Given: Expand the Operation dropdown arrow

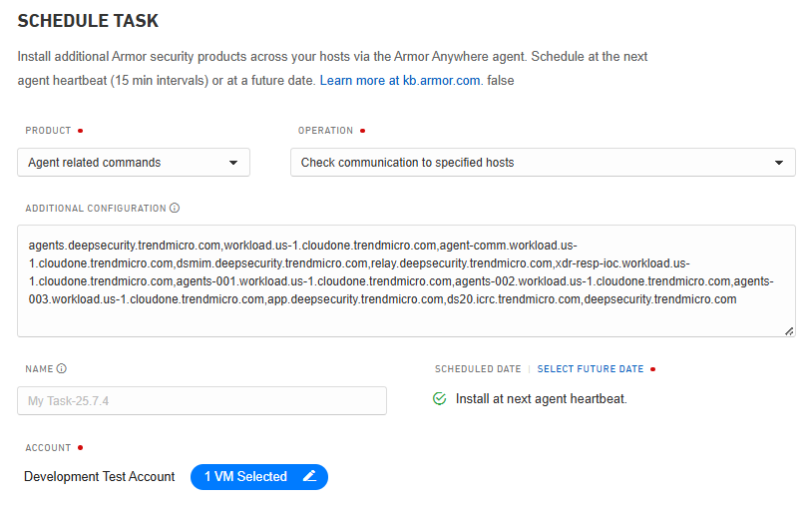Looking at the screenshot, I should tap(779, 163).
